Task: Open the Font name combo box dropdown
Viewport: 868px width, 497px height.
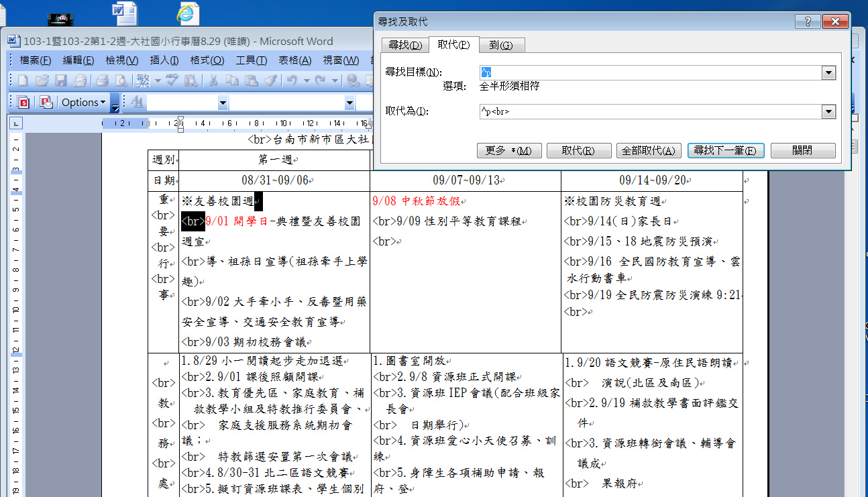Action: tap(349, 103)
